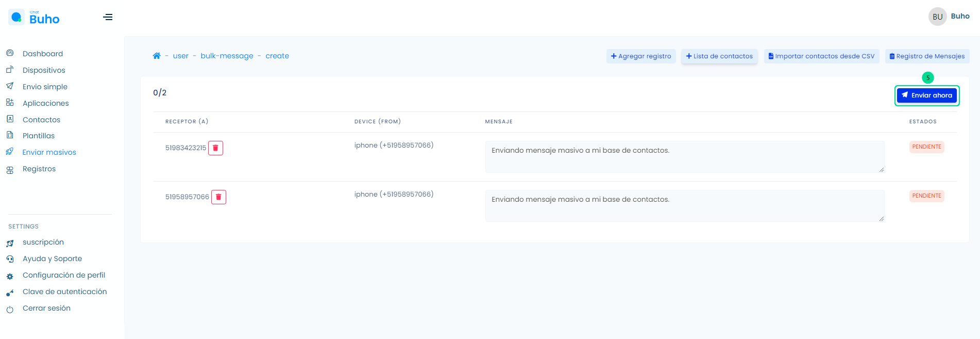Click the RECEPTOR (A) column header
Image resolution: width=980 pixels, height=339 pixels.
[187, 122]
